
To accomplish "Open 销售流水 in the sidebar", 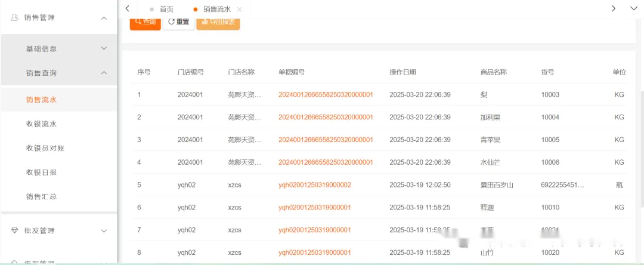I will coord(42,100).
